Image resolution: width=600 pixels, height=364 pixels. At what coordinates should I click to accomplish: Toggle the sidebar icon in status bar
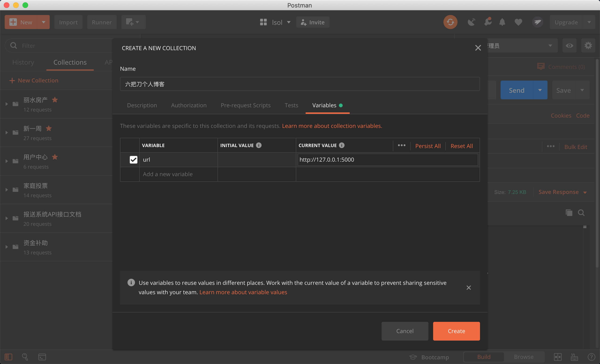point(8,357)
